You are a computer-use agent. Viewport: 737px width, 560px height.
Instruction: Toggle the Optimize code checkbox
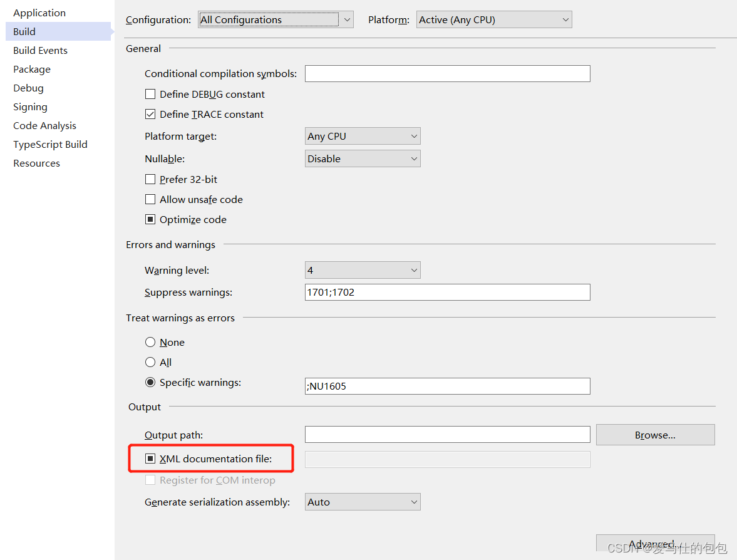tap(150, 219)
